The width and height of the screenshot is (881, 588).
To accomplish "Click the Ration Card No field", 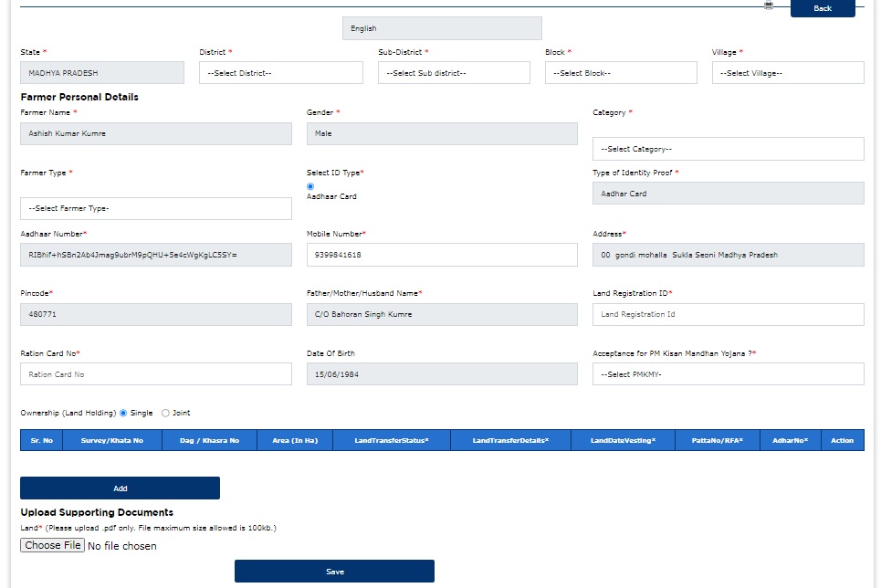I will 156,374.
